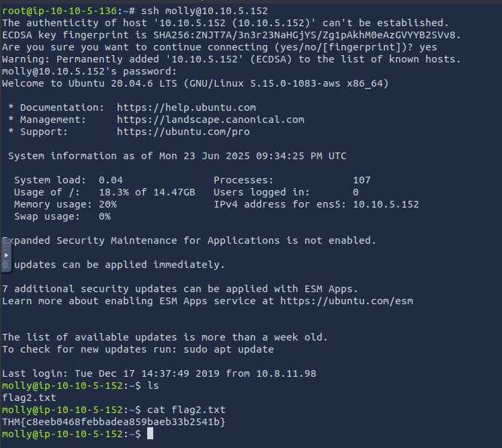Screen dimensions: 502x448
Task: Click the Processes count 107
Action: click(x=362, y=180)
